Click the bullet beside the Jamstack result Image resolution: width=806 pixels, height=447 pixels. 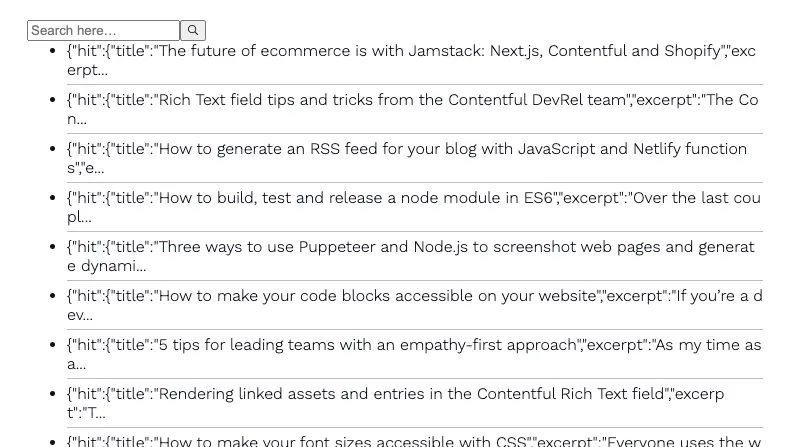52,51
